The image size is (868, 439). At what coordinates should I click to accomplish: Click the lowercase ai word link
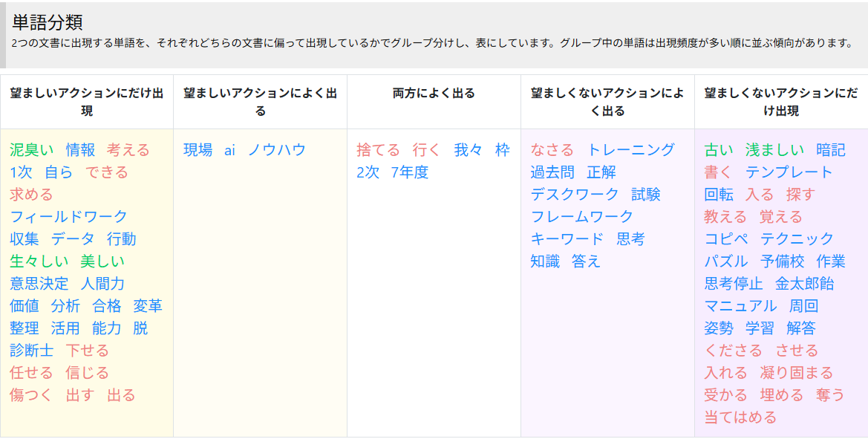[229, 150]
